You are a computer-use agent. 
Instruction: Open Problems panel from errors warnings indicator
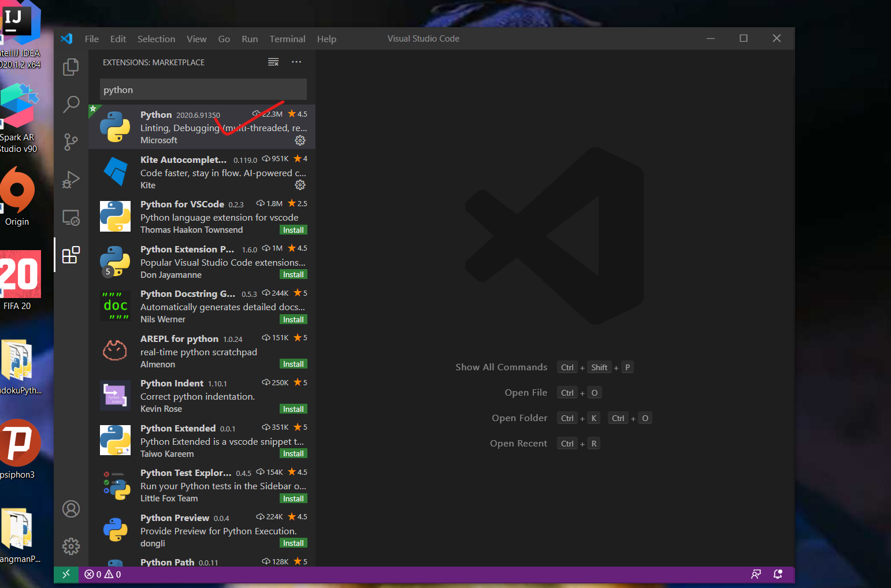(103, 574)
